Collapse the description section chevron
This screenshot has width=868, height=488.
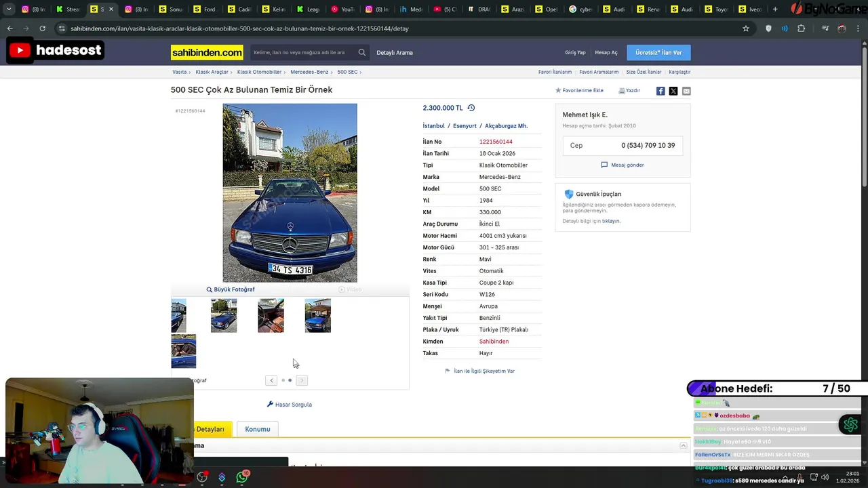coord(683,445)
